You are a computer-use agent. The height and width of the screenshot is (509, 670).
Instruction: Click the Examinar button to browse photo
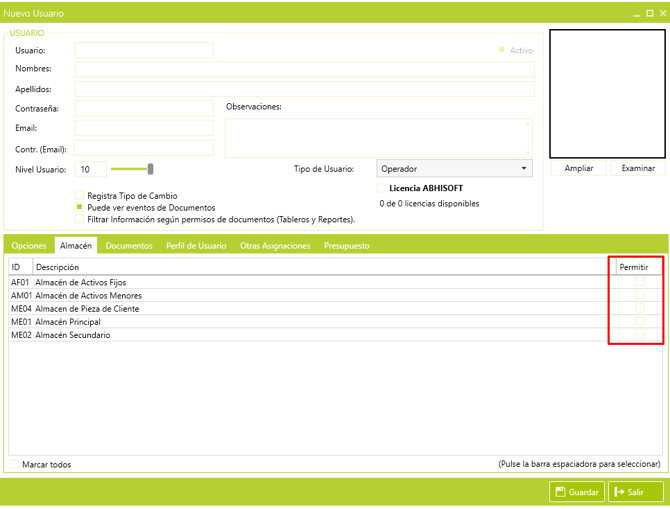(637, 168)
